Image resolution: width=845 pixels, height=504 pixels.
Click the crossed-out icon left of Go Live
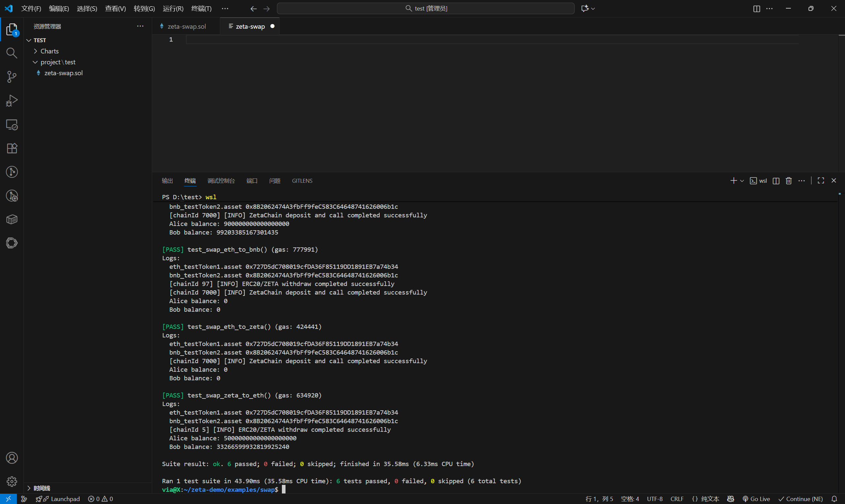tap(731, 499)
